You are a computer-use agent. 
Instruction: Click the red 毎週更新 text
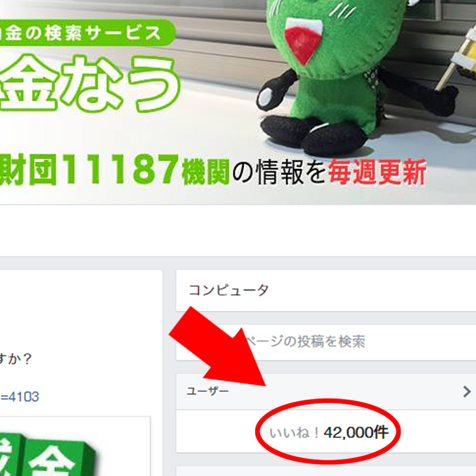377,172
